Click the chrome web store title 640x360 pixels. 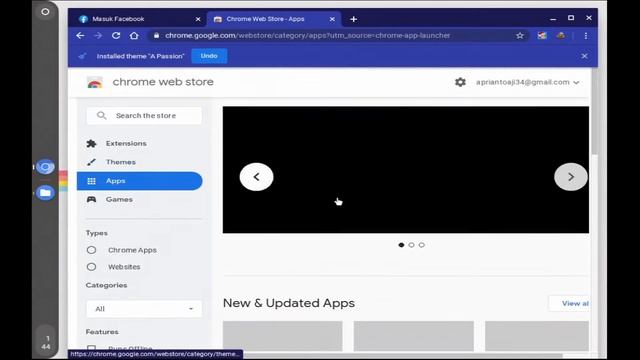163,82
